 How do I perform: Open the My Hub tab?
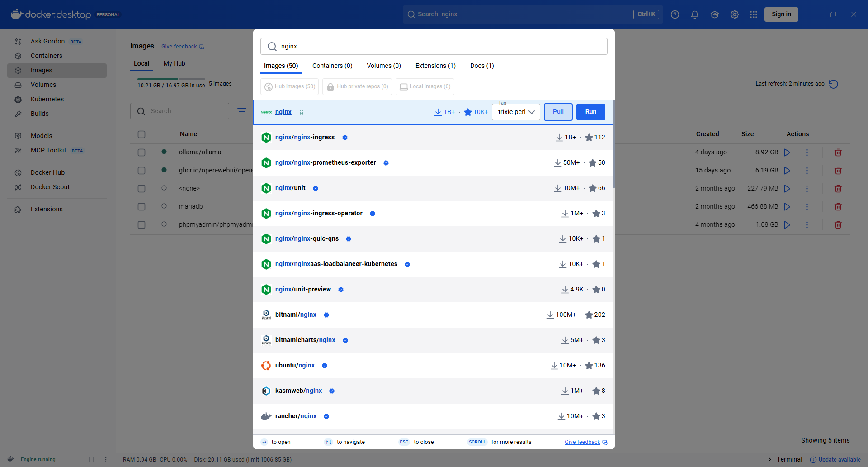pyautogui.click(x=175, y=63)
